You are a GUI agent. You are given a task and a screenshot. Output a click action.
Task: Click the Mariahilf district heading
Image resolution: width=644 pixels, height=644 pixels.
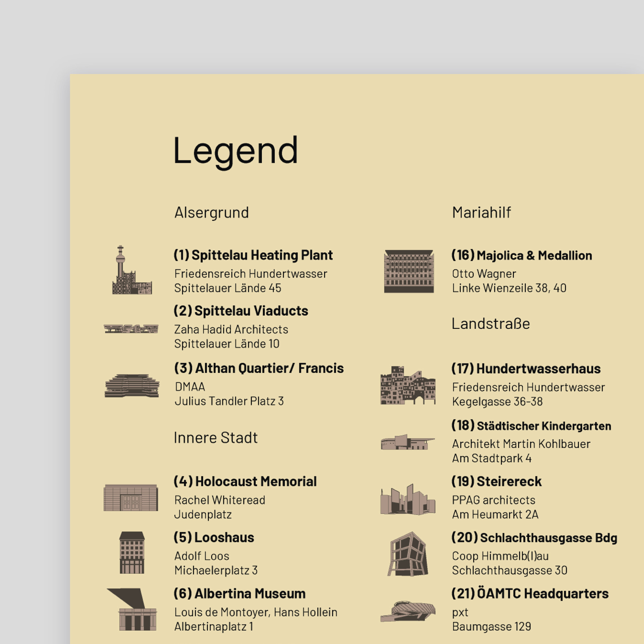[481, 212]
